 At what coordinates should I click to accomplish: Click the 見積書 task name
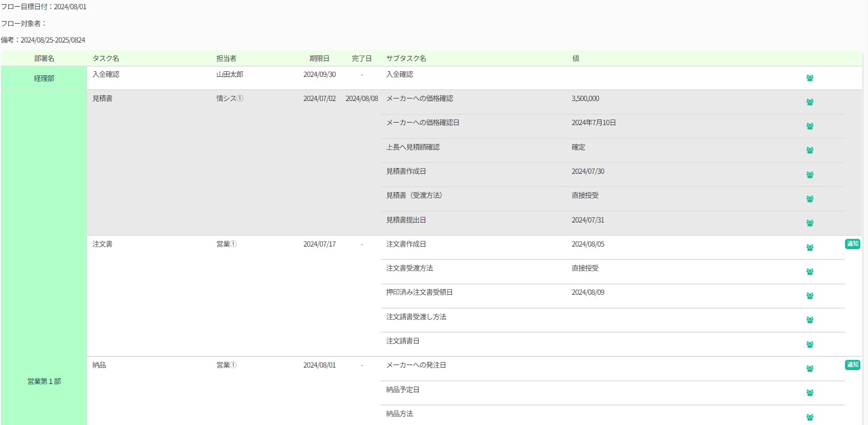click(x=102, y=98)
